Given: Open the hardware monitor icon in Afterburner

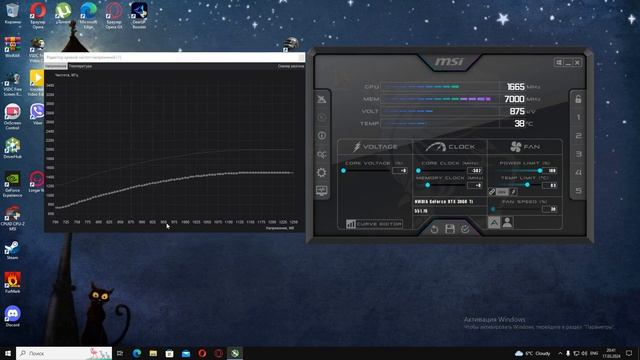Looking at the screenshot, I should 322,191.
